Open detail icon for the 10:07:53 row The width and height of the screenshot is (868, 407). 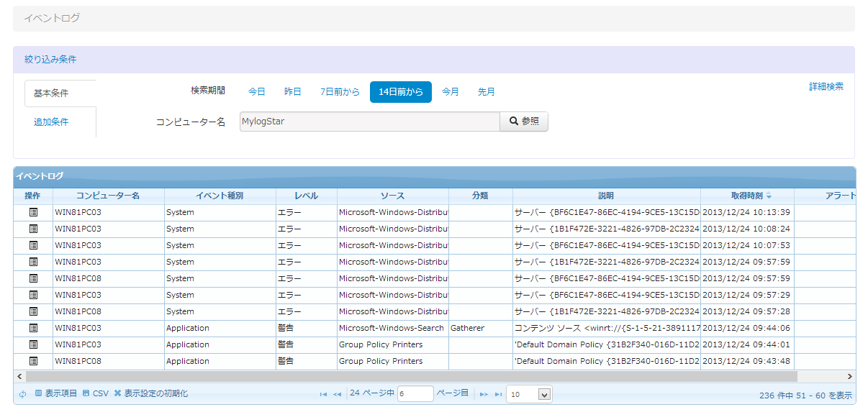coord(32,245)
